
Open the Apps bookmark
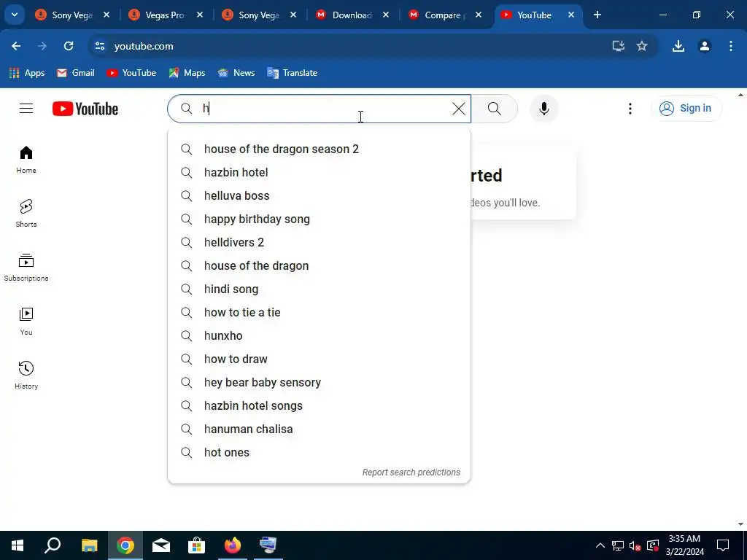[x=27, y=73]
